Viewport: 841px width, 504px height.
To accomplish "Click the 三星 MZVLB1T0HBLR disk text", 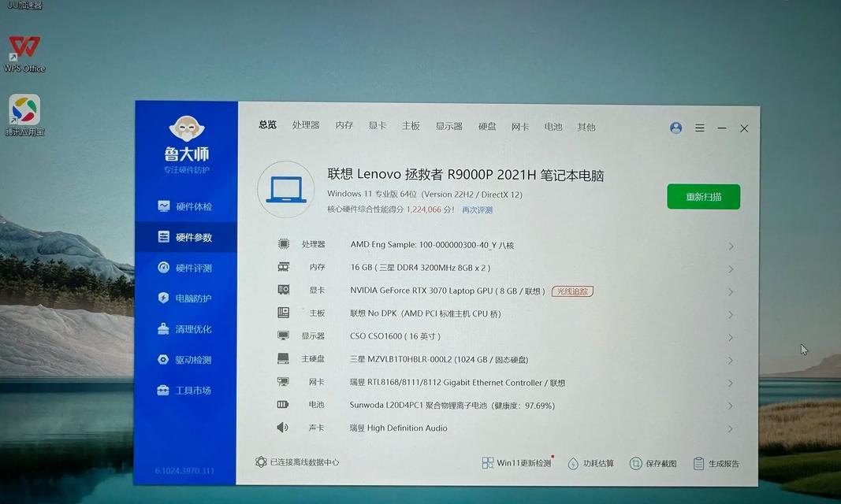I will (439, 359).
